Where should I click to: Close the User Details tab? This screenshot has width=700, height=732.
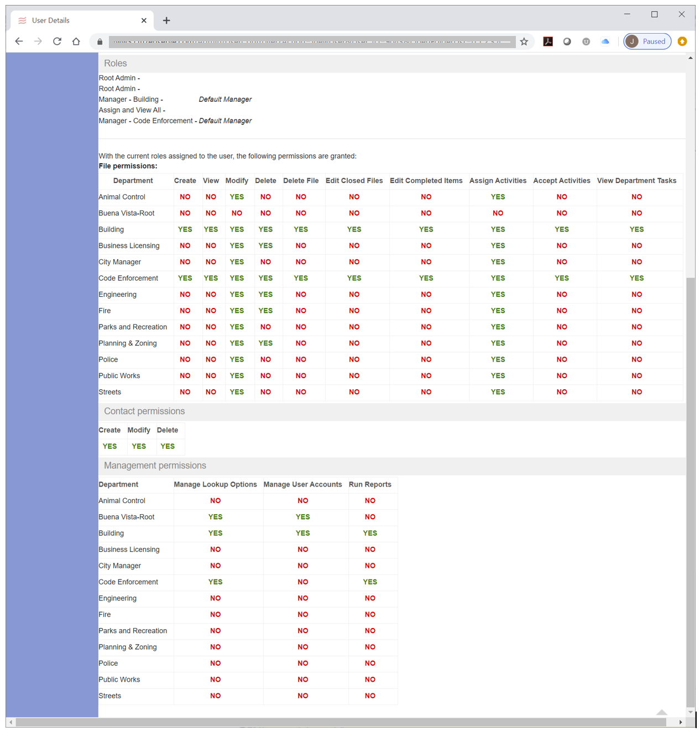click(x=144, y=20)
